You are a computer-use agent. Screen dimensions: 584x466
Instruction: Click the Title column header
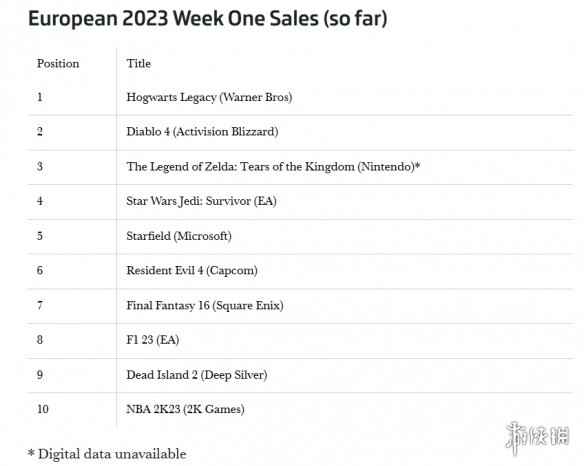point(139,63)
